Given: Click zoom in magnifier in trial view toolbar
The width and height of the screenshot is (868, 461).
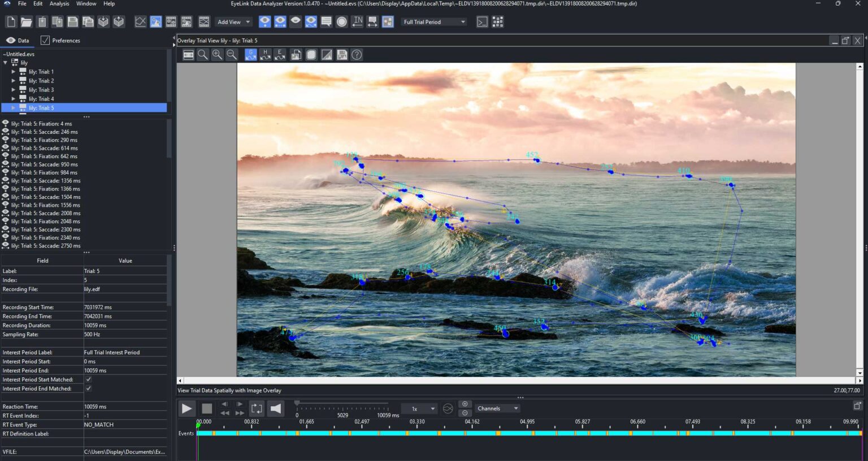Looking at the screenshot, I should 217,55.
